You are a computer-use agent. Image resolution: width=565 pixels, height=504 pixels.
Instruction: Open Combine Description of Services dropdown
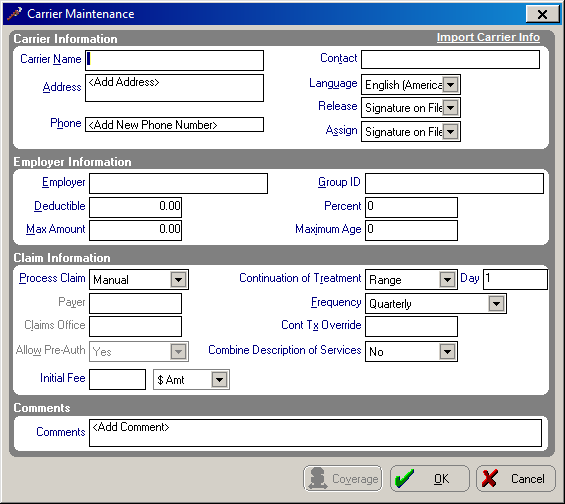[447, 352]
